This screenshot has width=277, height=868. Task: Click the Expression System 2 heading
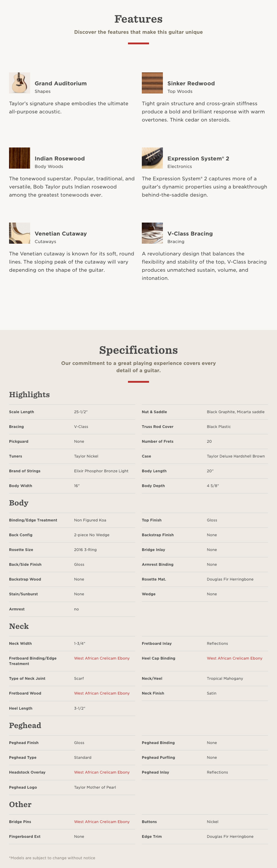[x=198, y=159]
